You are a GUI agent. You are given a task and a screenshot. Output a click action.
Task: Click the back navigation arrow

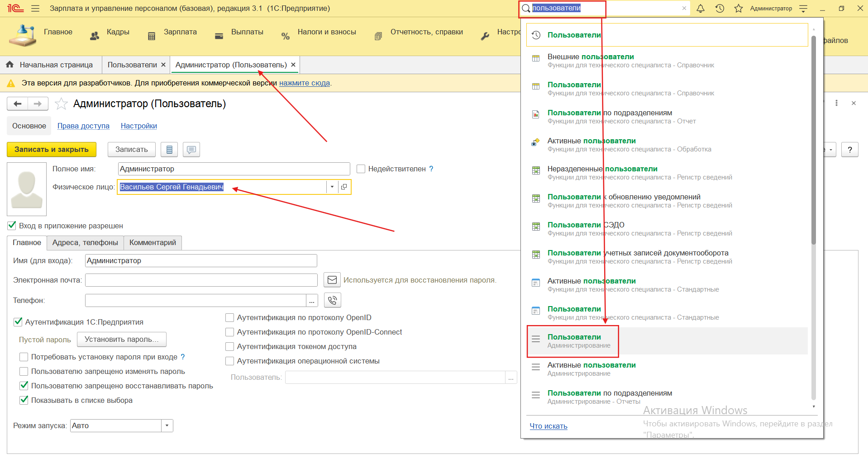[x=18, y=104]
